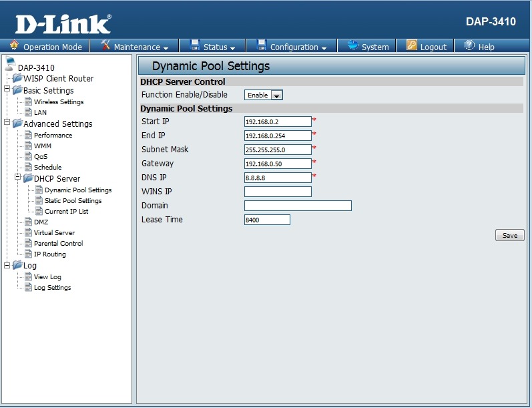532x408 pixels.
Task: Click the Lease Time input field
Action: [x=267, y=220]
